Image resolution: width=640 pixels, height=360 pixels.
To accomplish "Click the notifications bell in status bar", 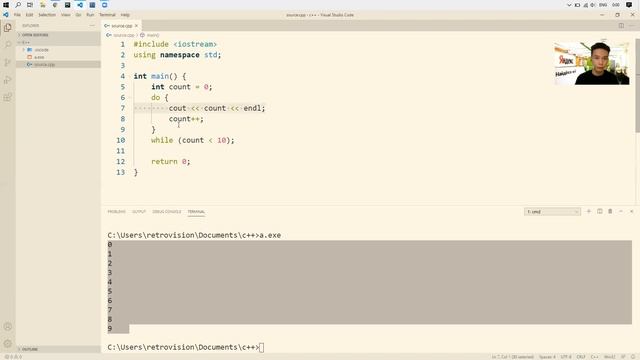I will click(632, 357).
